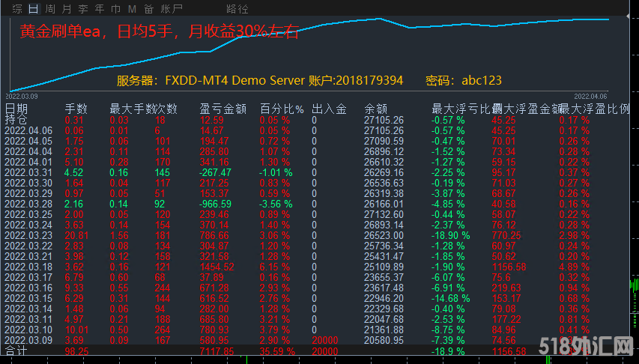The image size is (639, 364).
Task: Click the -267.47 loss amount
Action: [x=215, y=172]
